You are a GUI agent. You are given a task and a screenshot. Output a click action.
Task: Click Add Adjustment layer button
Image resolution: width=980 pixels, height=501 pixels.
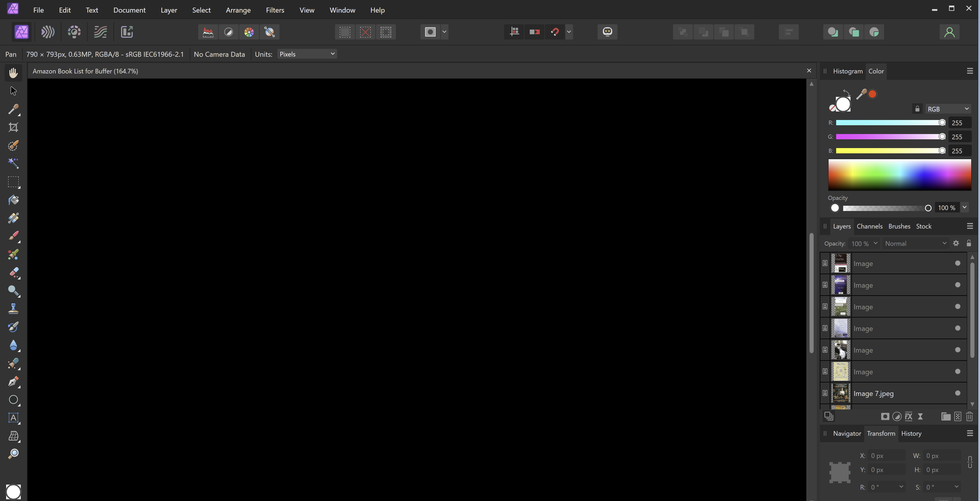coord(897,416)
